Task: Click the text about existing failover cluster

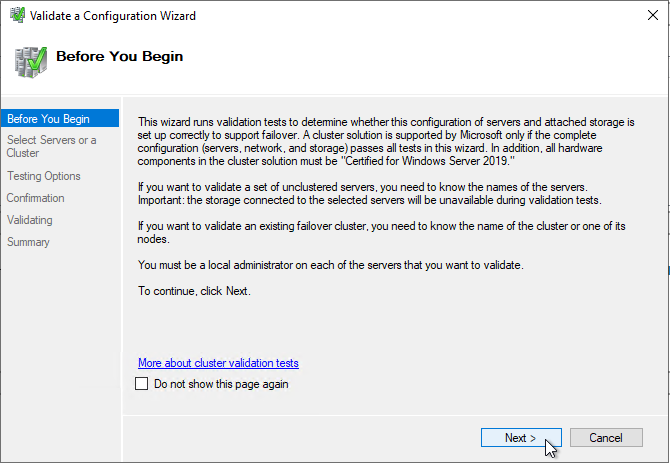Action: 380,233
